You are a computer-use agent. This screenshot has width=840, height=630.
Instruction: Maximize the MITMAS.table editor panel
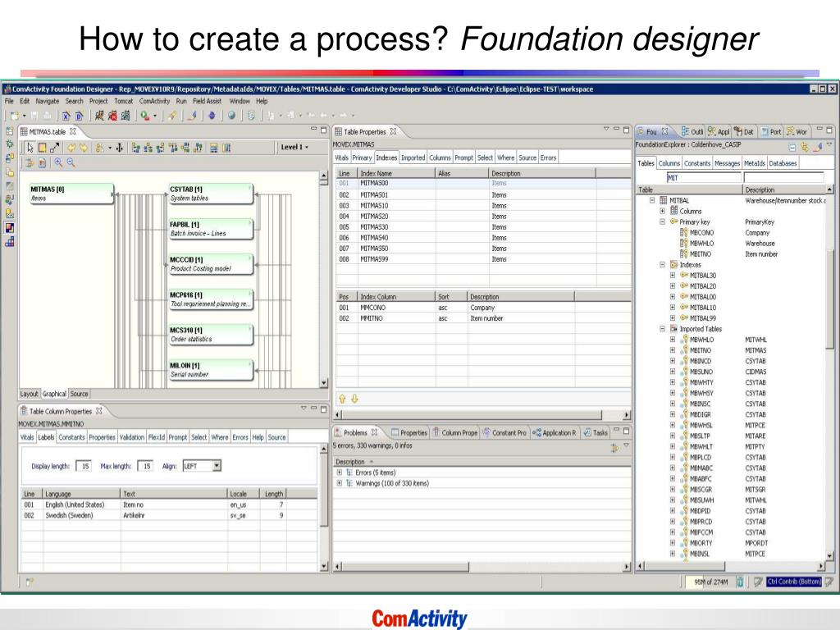pos(323,130)
